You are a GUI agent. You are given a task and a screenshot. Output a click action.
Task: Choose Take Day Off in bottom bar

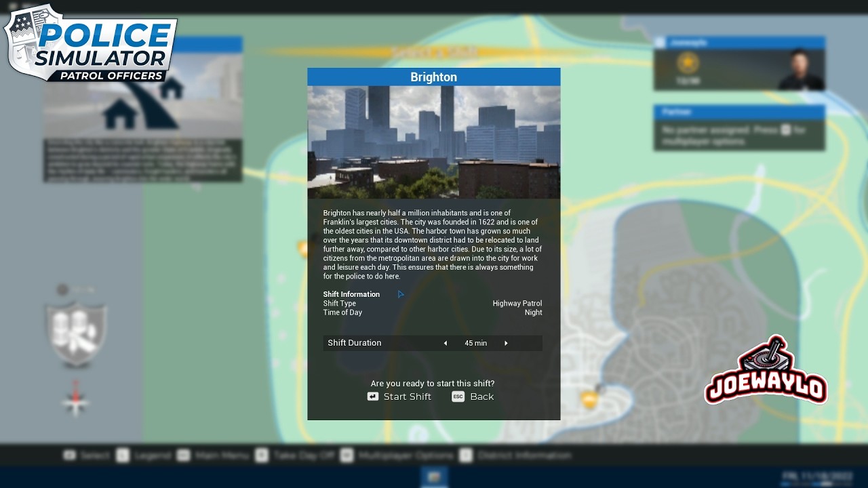coord(295,455)
